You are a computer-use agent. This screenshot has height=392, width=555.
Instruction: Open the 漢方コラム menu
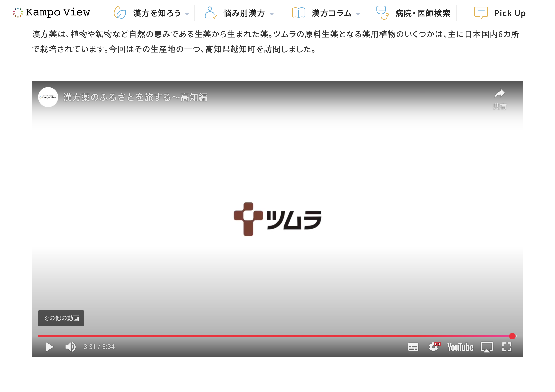pos(332,13)
